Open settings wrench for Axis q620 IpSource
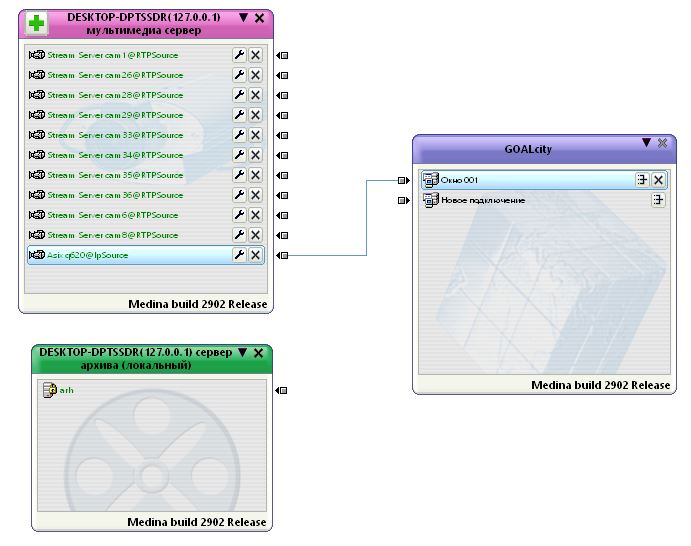 (x=239, y=255)
